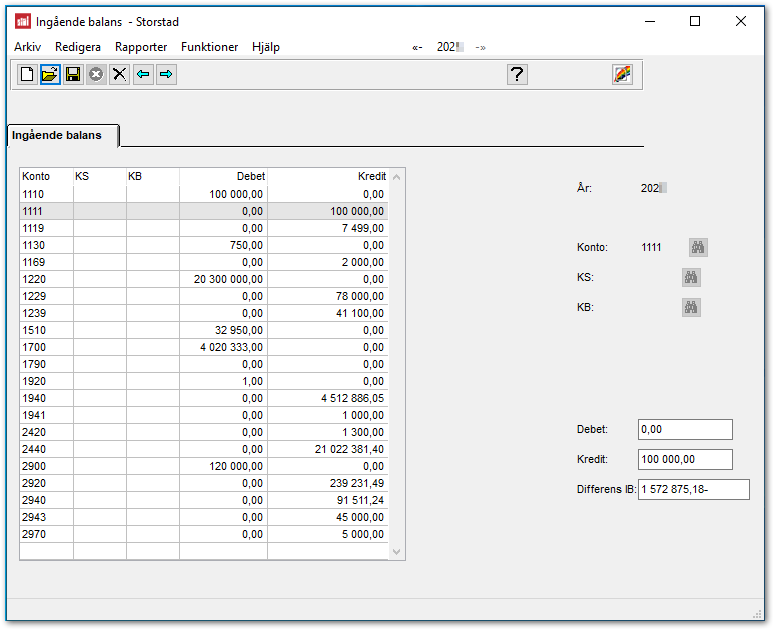The image size is (774, 630).
Task: Open KS lookup with binoculars button
Action: pos(691,277)
